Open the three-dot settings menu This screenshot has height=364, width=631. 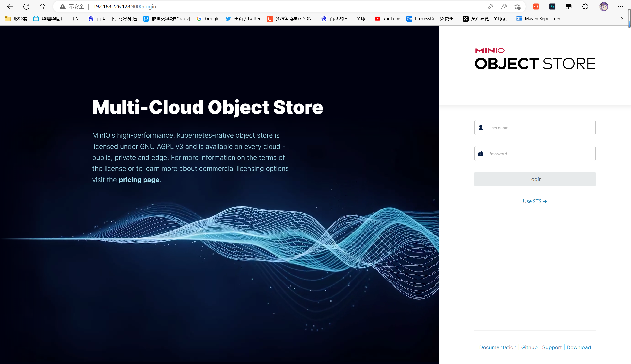pyautogui.click(x=620, y=6)
